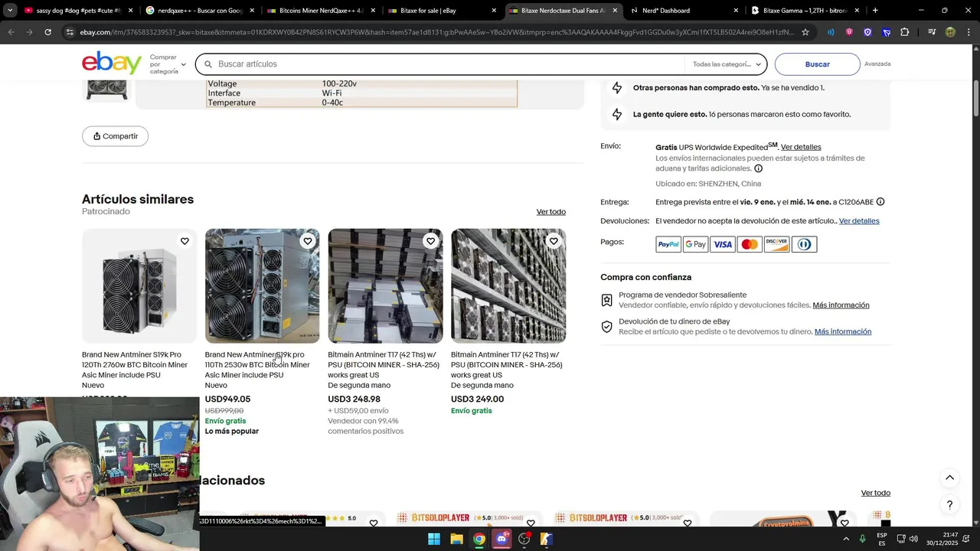Open Ver todo in the related section

(x=875, y=493)
